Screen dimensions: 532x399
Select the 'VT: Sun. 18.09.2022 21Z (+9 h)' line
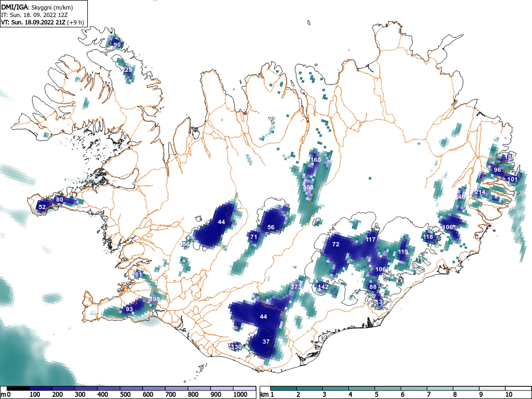pos(43,22)
